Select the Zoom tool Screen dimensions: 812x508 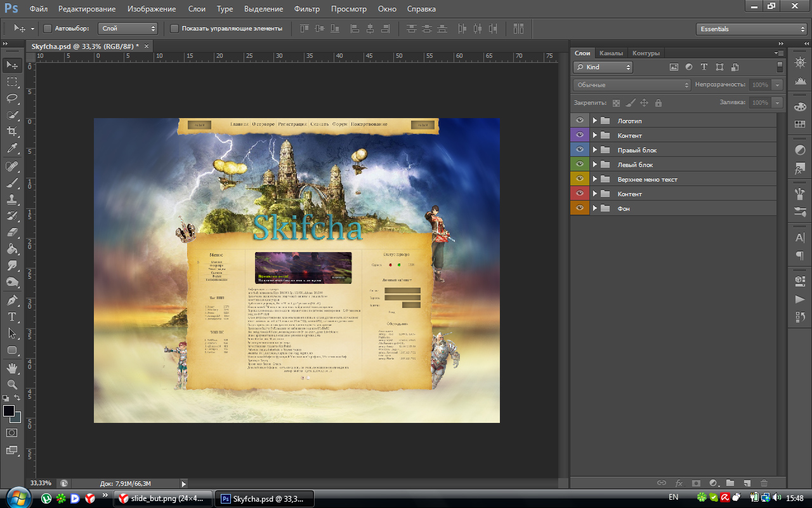click(12, 385)
